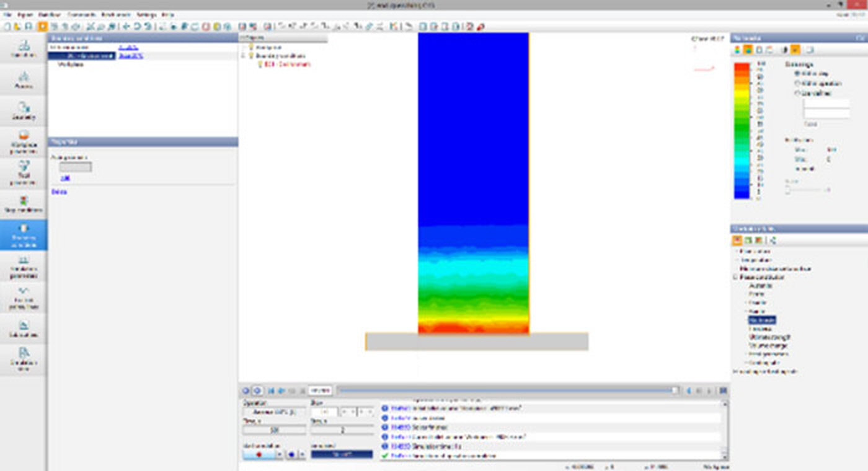Open the Settings menu
The height and width of the screenshot is (471, 868).
[146, 14]
